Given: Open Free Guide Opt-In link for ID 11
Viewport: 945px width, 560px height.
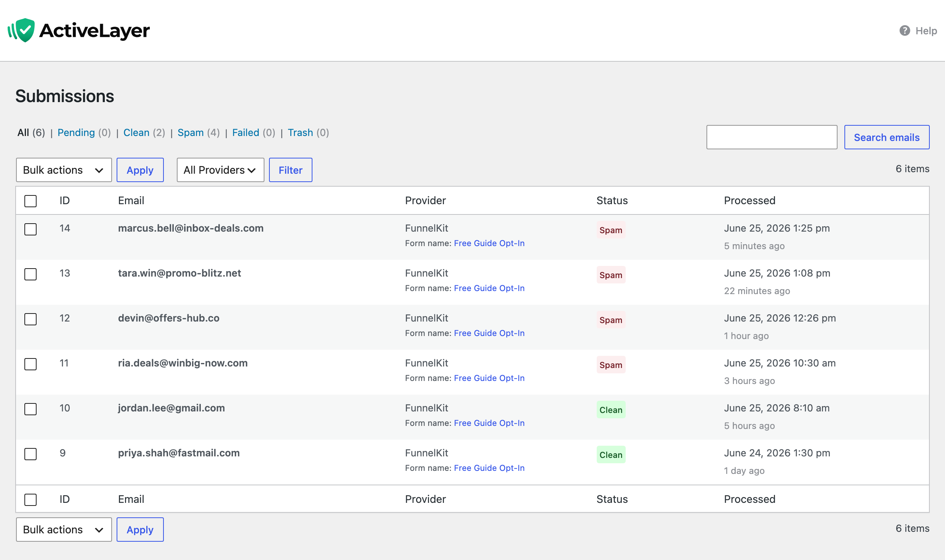Looking at the screenshot, I should pyautogui.click(x=489, y=378).
